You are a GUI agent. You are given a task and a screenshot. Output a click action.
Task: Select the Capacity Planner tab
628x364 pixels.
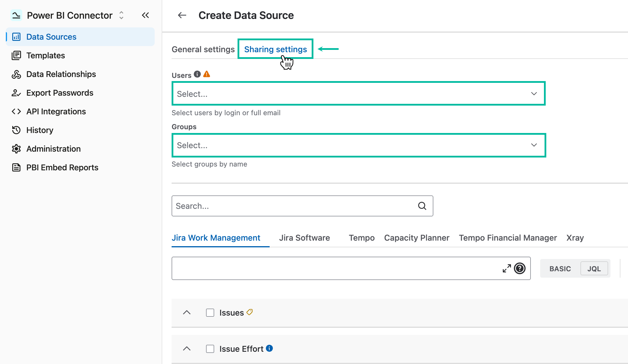point(417,238)
